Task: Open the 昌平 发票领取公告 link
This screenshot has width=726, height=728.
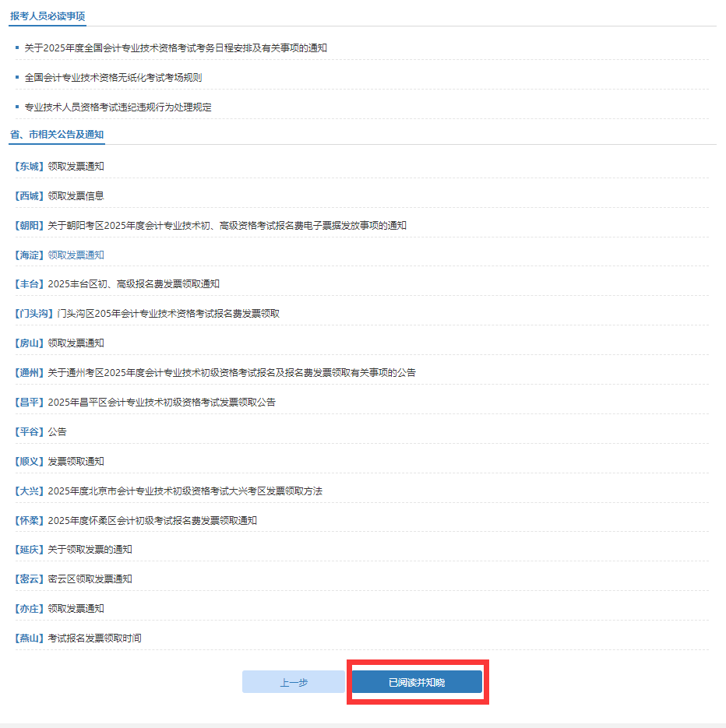Action: [x=161, y=403]
